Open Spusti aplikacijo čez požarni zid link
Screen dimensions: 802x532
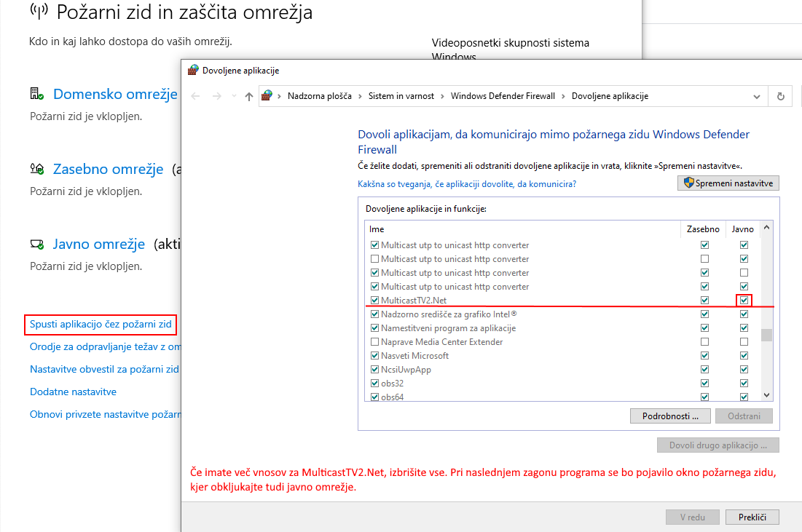[x=101, y=324]
